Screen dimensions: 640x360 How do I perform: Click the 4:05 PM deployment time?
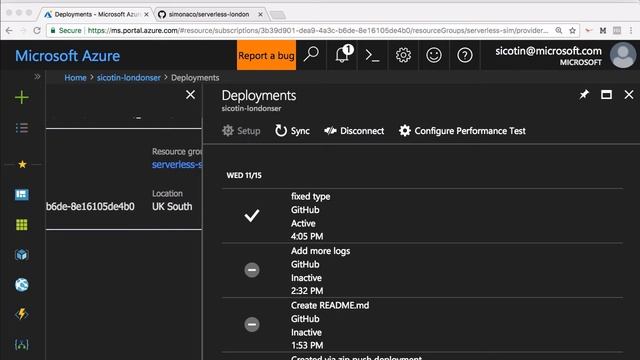coord(307,236)
